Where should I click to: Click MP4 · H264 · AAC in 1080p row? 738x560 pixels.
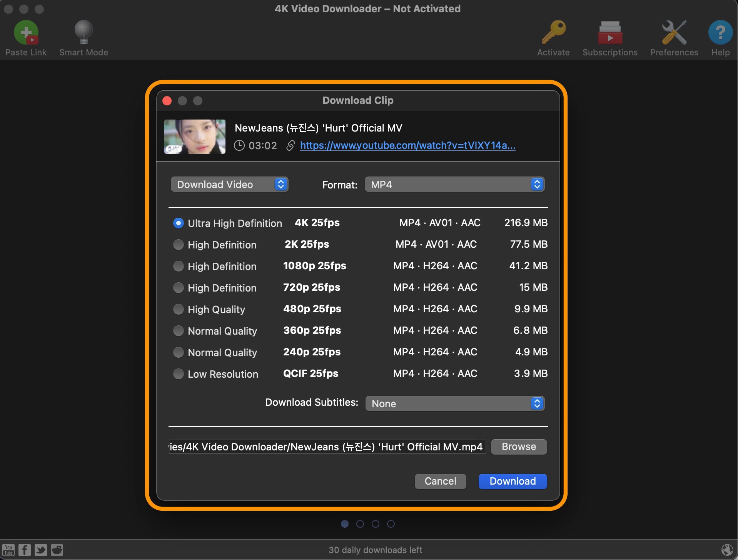click(x=435, y=266)
